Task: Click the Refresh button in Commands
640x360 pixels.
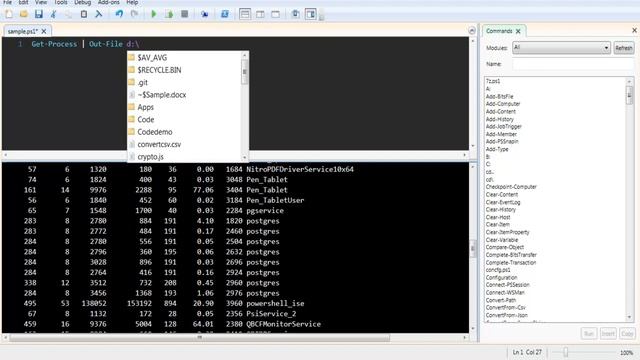Action: pos(624,48)
